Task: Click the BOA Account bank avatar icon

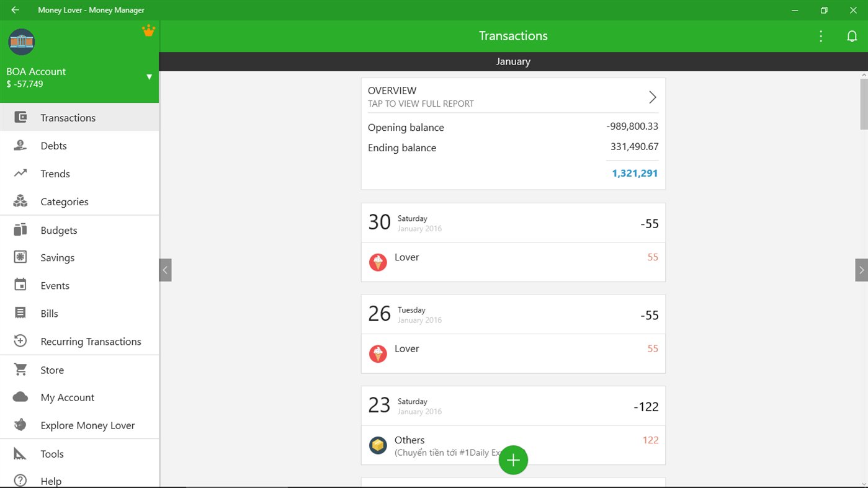Action: coord(22,42)
